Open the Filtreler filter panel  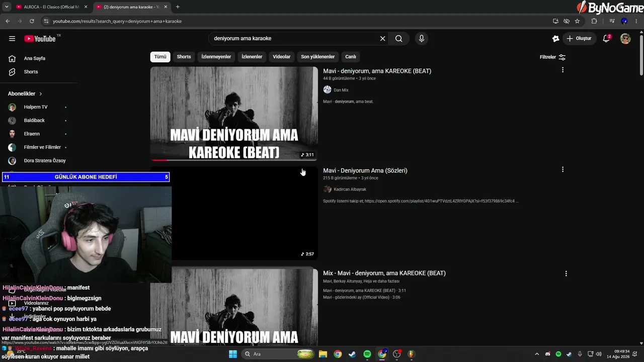(x=552, y=57)
